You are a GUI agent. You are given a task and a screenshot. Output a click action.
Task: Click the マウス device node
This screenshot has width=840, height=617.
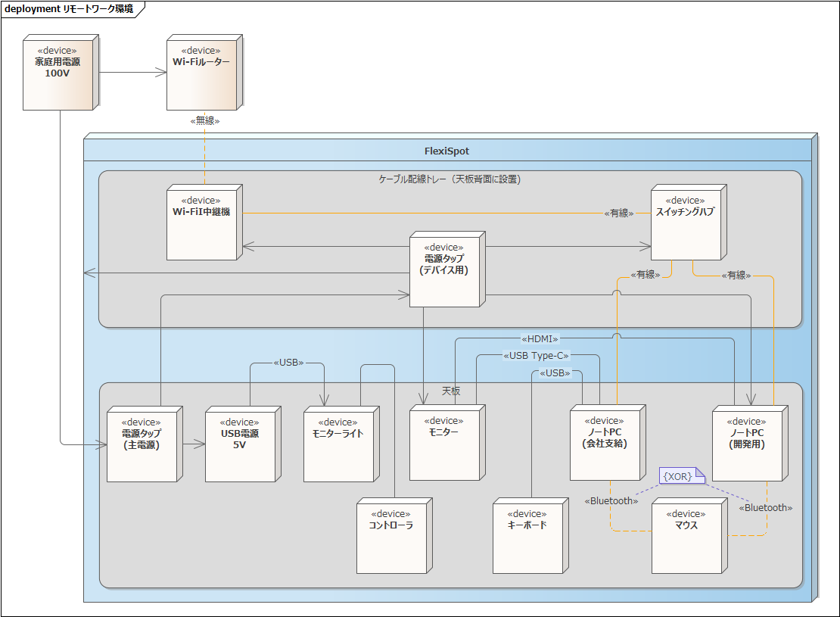(x=686, y=539)
